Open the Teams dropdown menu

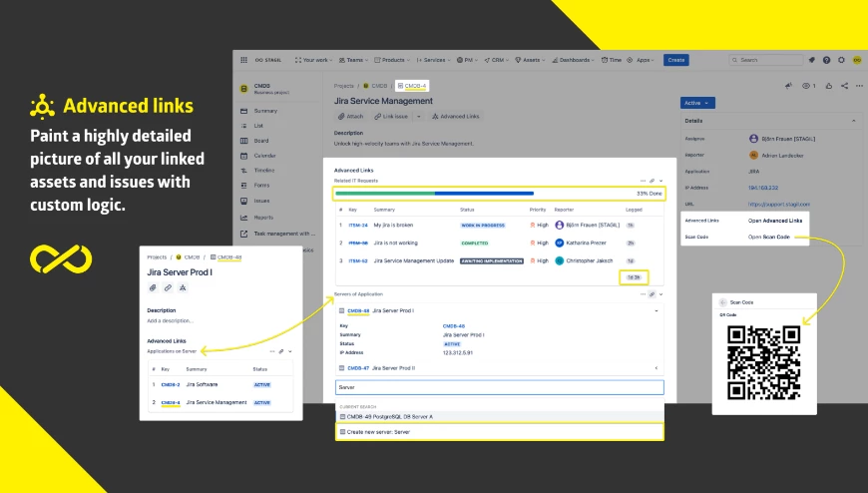click(x=353, y=60)
